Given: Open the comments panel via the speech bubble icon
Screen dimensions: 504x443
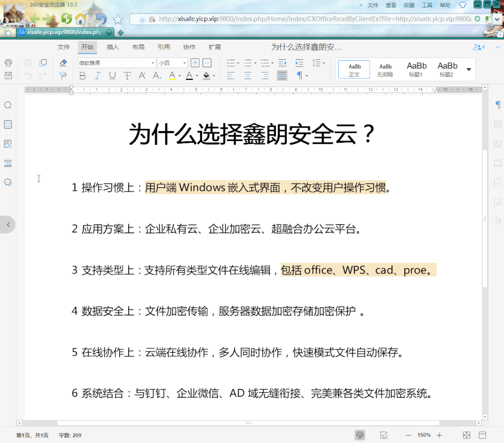Looking at the screenshot, I should tap(7, 182).
